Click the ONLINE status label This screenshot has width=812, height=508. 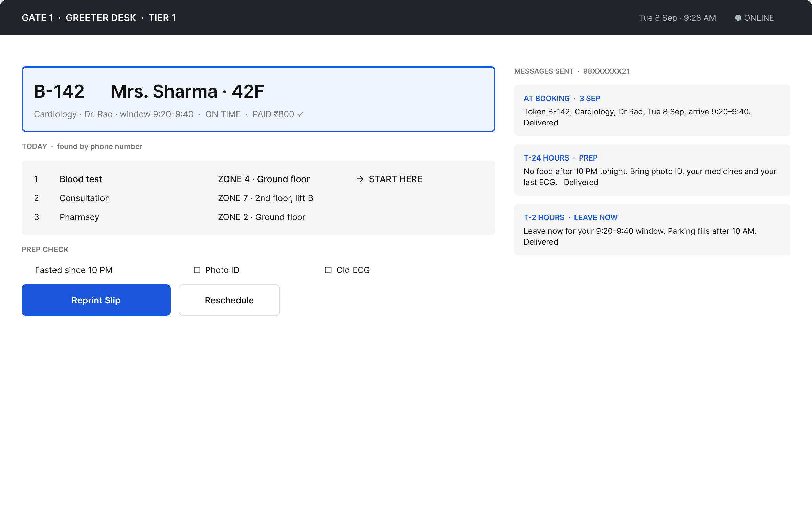coord(759,18)
